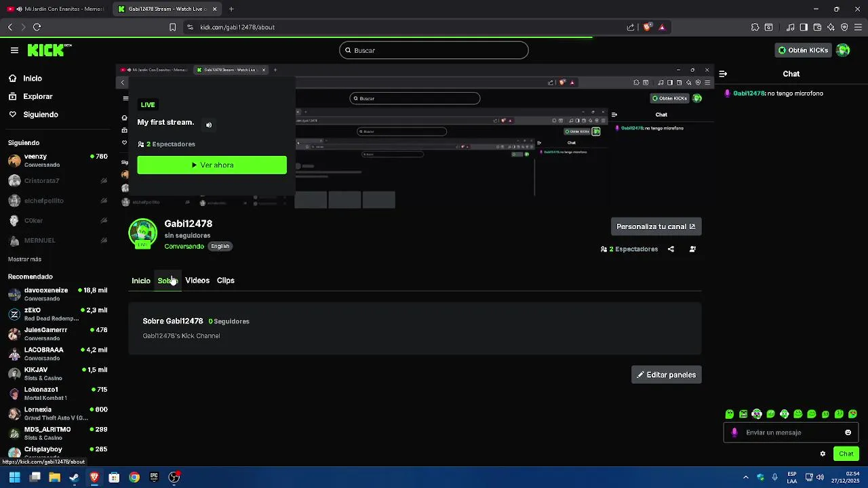Image resolution: width=868 pixels, height=488 pixels.
Task: Open davooxeneize recommended channel
Action: click(58, 294)
